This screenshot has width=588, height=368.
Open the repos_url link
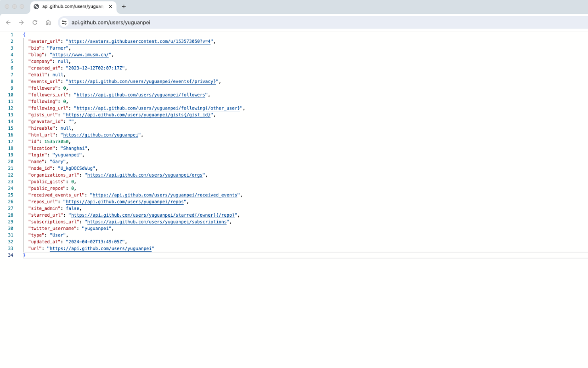point(125,201)
